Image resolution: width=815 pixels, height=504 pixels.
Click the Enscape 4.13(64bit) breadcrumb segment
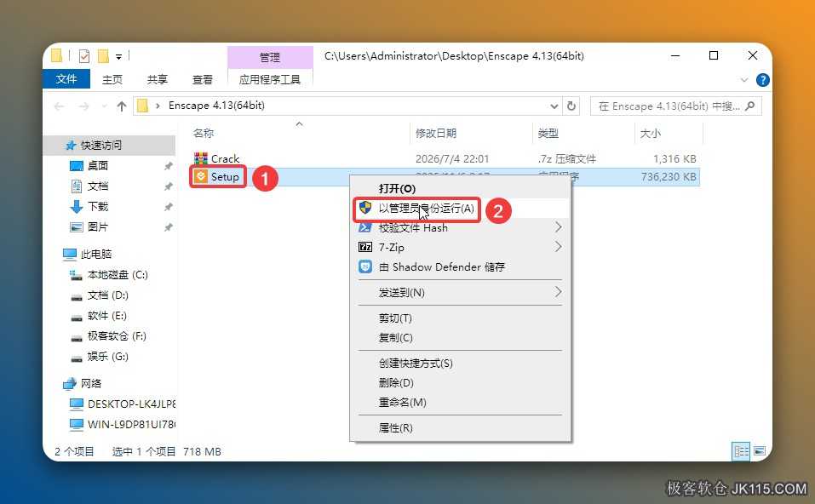coord(216,106)
